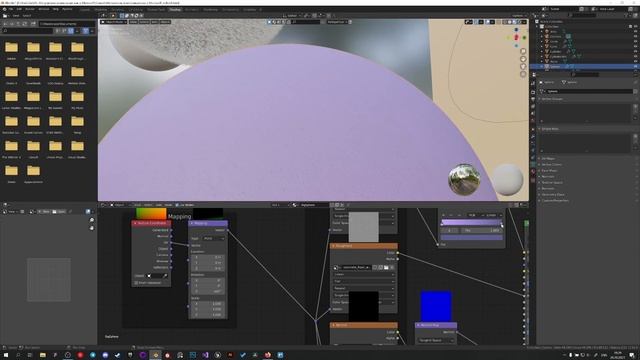Click the color ramp Pos value field
This screenshot has height=360, width=640.
point(482,230)
